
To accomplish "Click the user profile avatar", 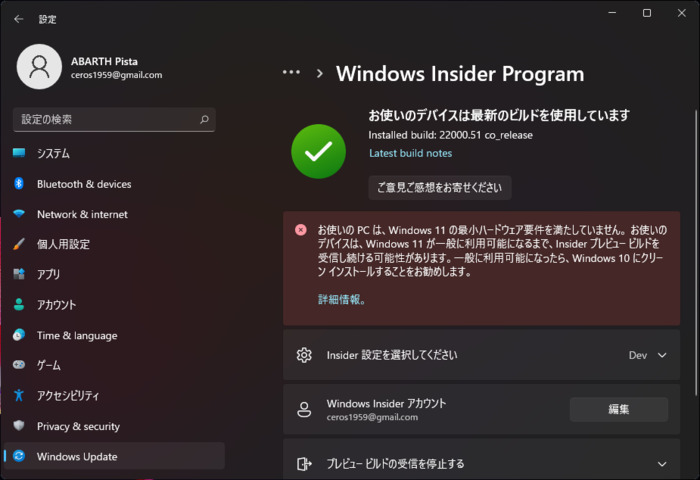I will point(39,67).
